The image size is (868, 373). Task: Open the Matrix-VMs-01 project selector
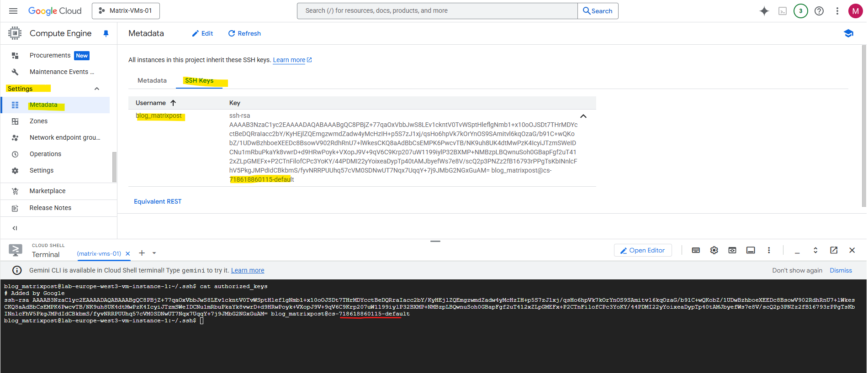[x=126, y=11]
